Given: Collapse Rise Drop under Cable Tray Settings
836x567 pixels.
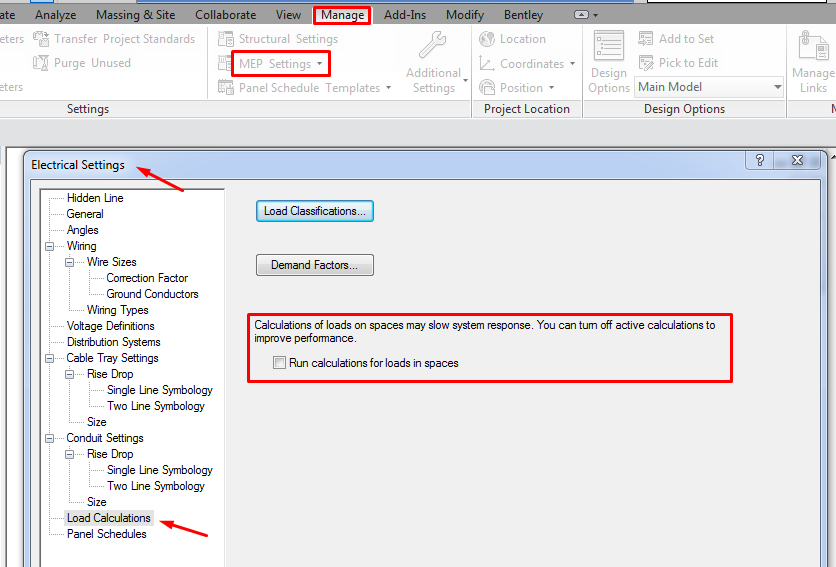Looking at the screenshot, I should 70,374.
